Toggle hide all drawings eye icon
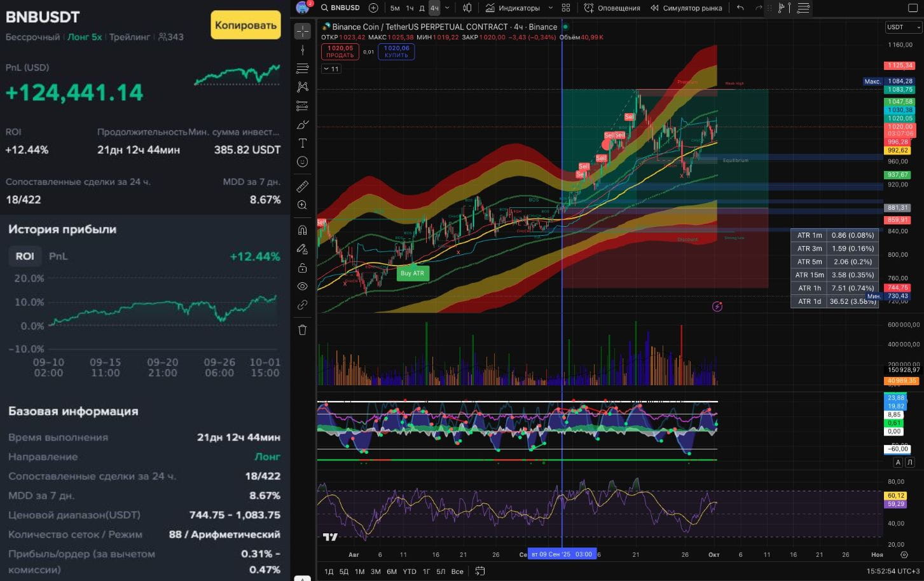The height and width of the screenshot is (581, 924). pos(303,286)
